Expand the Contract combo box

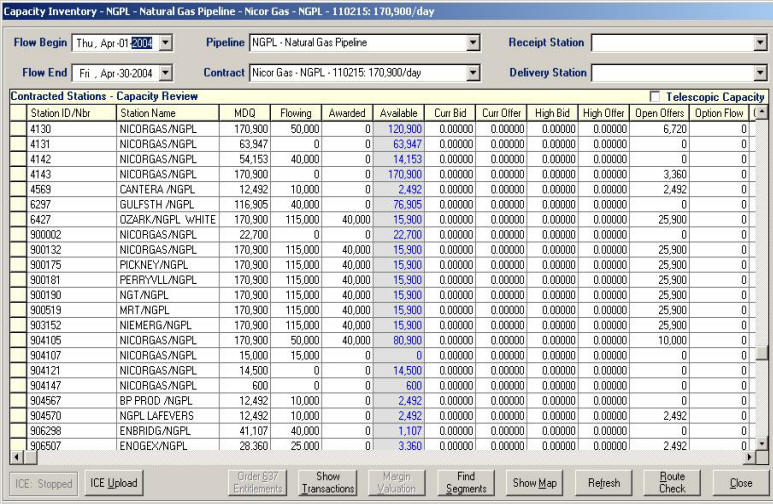(473, 73)
